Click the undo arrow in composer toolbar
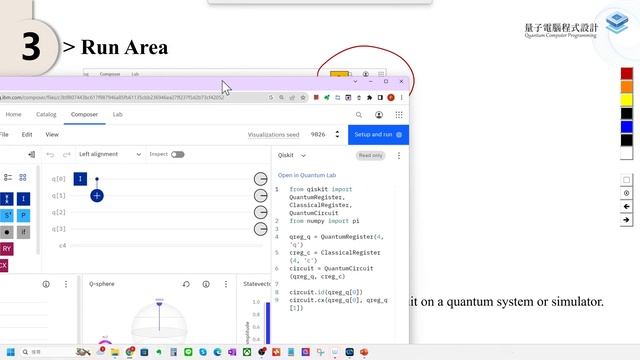Viewport: 640px width, 360px height. point(50,155)
